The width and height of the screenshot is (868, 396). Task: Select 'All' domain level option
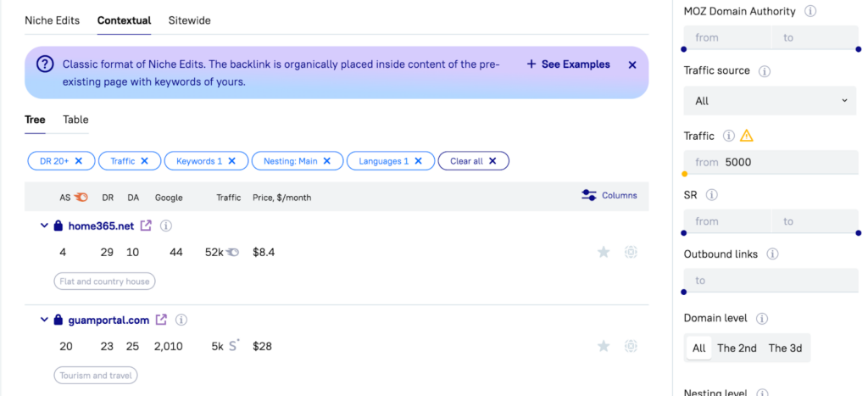[698, 348]
